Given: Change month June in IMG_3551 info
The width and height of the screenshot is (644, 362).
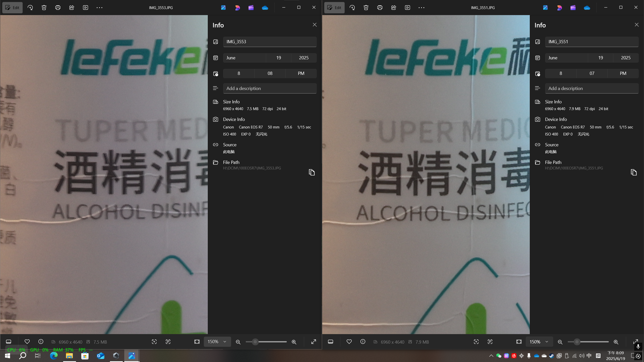Looking at the screenshot, I should [x=566, y=58].
